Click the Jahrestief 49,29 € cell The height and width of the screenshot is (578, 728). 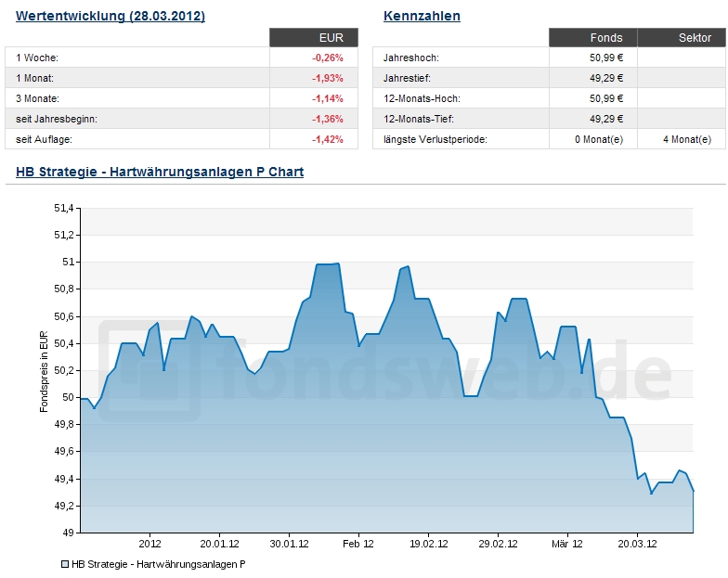click(x=592, y=78)
